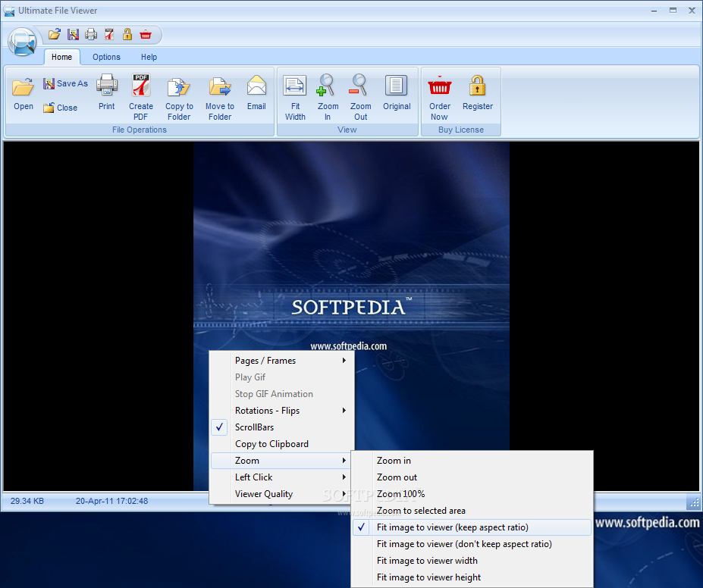Fit image to width
The height and width of the screenshot is (588, 703).
click(295, 97)
